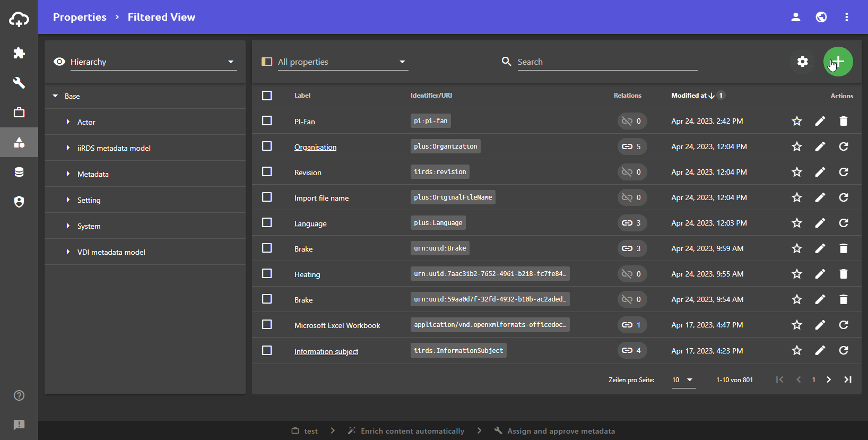Open the test workflow step

coord(305,431)
